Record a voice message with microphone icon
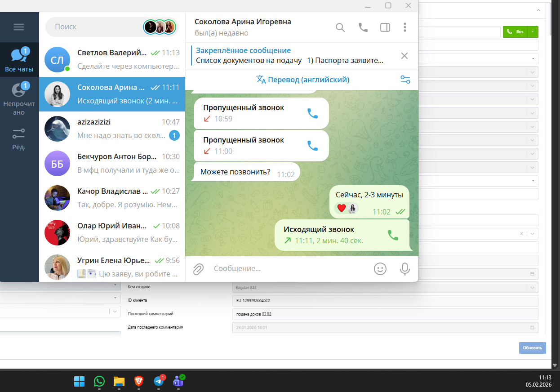The image size is (560, 392). click(405, 269)
